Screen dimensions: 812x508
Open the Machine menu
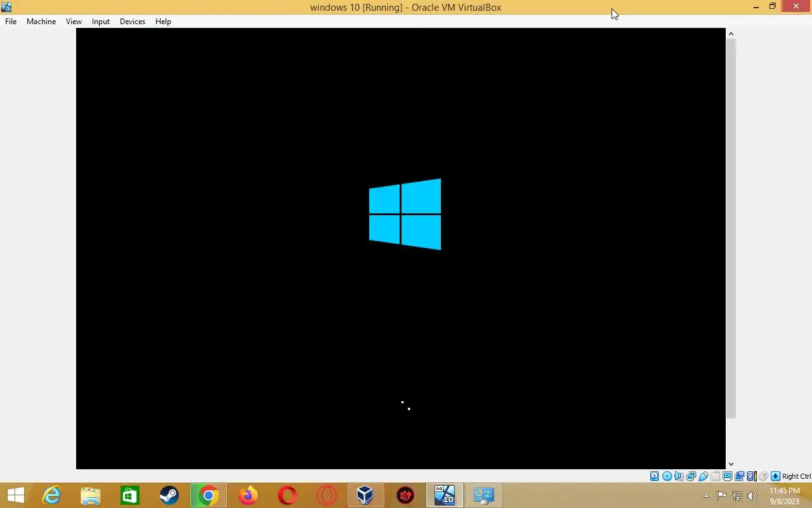[41, 21]
